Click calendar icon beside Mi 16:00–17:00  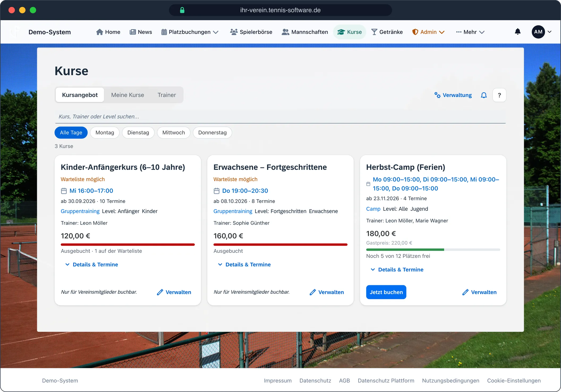64,191
